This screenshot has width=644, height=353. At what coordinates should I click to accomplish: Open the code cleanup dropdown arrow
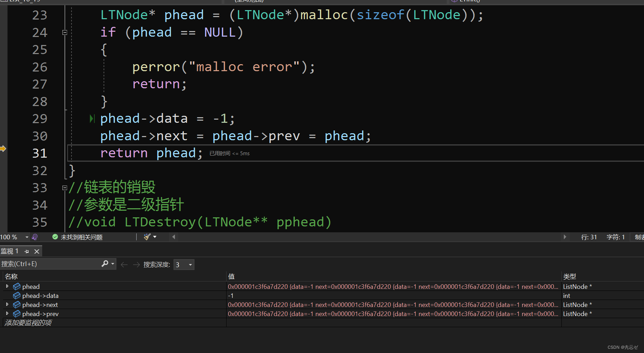[155, 237]
